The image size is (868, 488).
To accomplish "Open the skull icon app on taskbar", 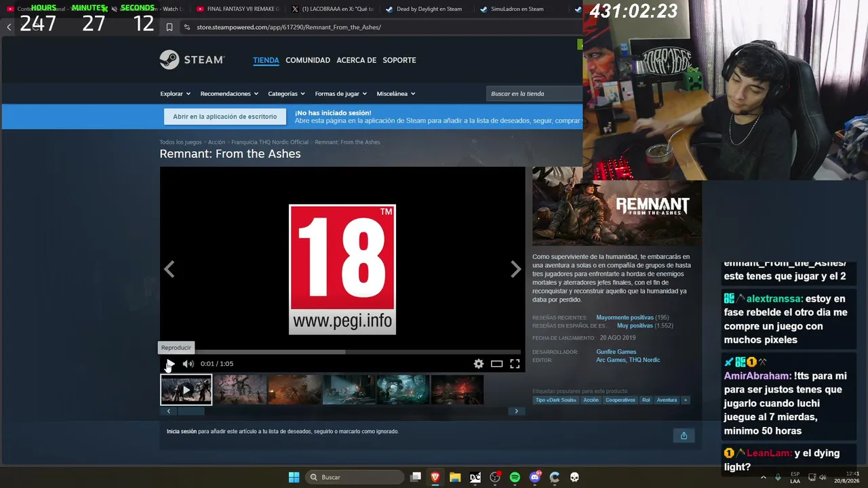I will (x=574, y=477).
